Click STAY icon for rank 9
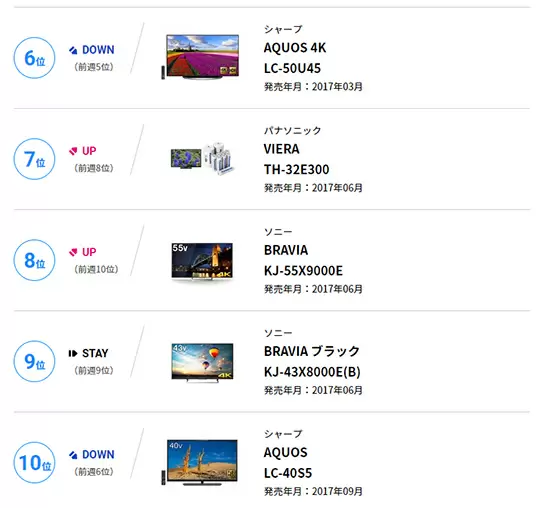550x508 pixels. pos(73,353)
